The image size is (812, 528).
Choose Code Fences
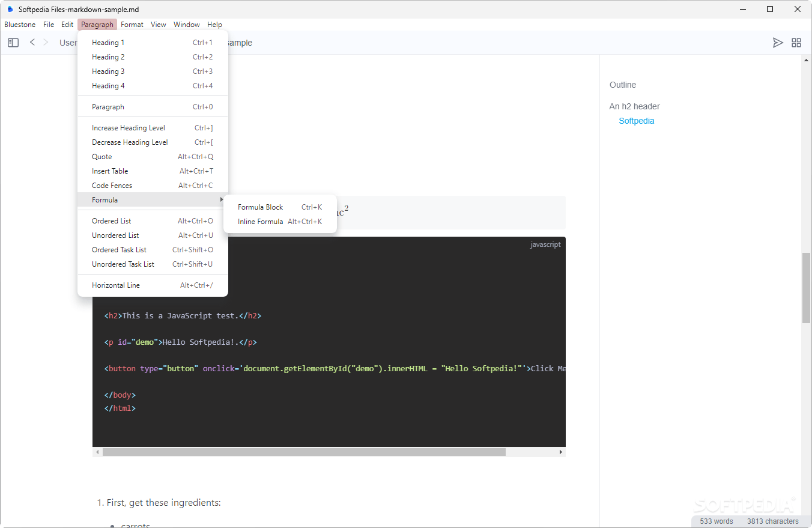point(153,186)
